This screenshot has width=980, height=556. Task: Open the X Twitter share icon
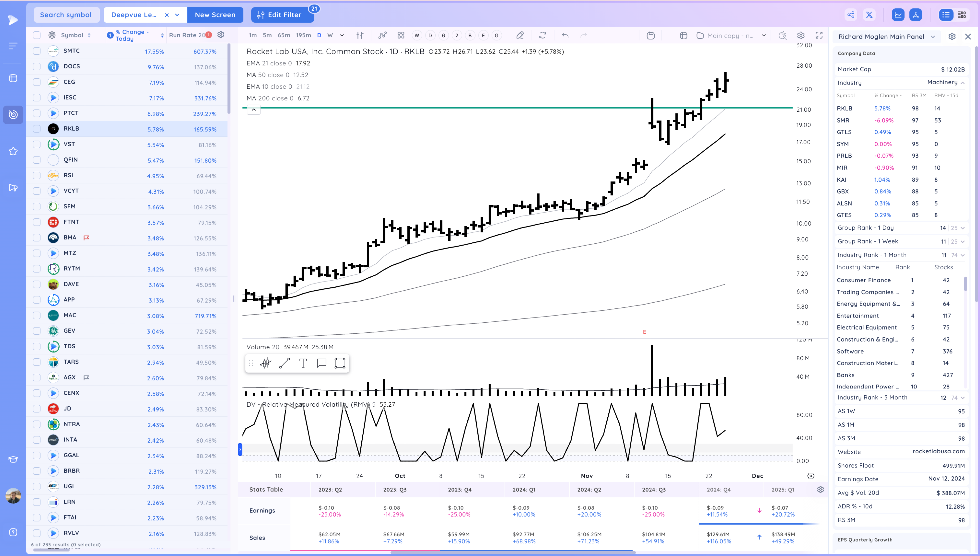pos(869,15)
